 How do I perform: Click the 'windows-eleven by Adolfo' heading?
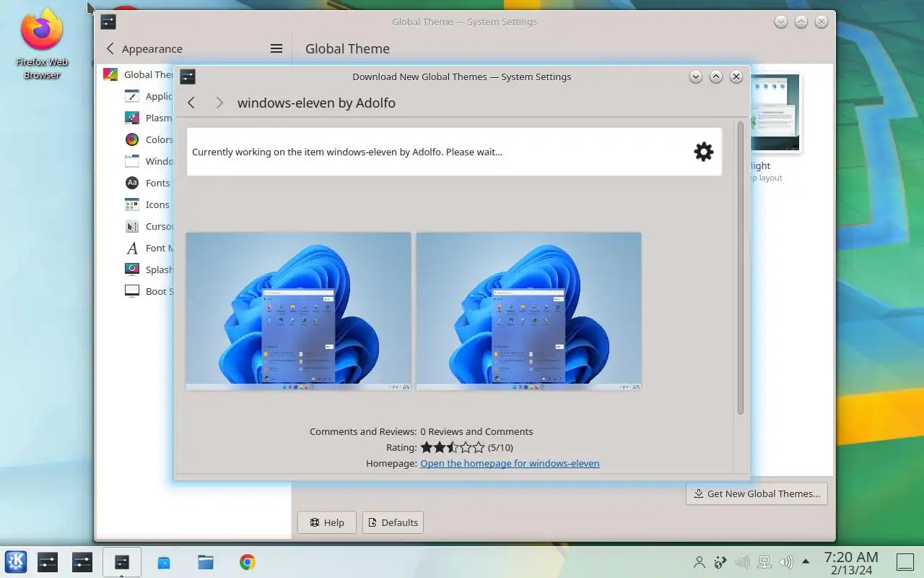click(316, 103)
